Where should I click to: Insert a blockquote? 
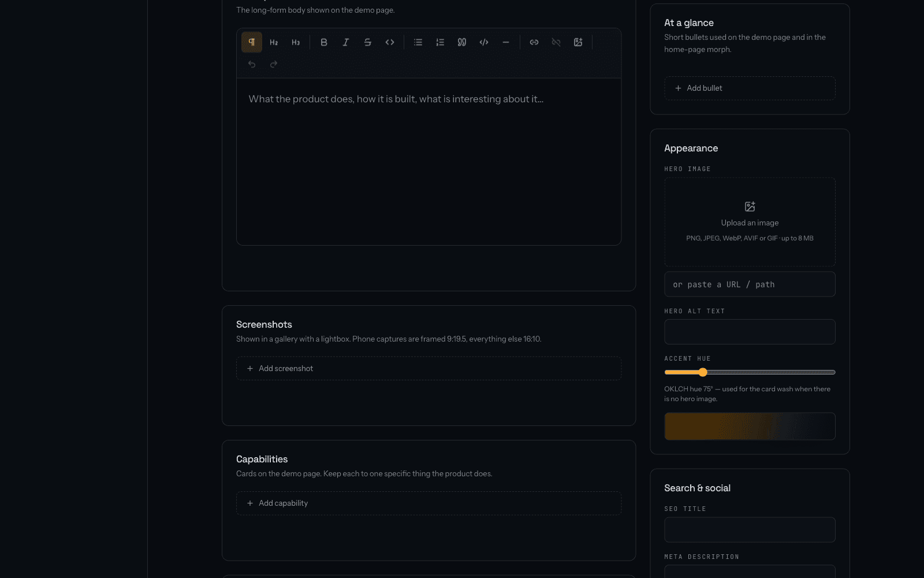(462, 42)
